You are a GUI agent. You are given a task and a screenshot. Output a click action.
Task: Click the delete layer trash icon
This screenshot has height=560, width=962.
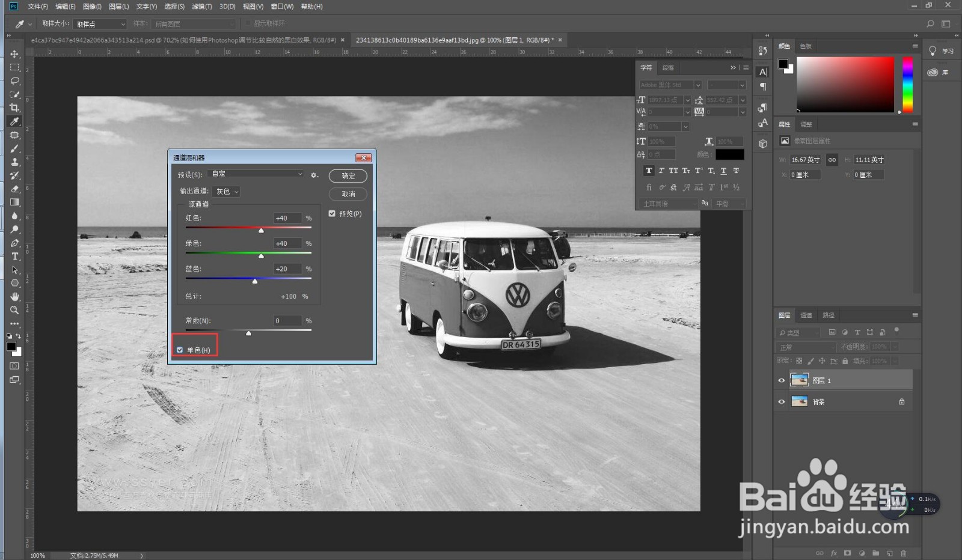pyautogui.click(x=903, y=553)
